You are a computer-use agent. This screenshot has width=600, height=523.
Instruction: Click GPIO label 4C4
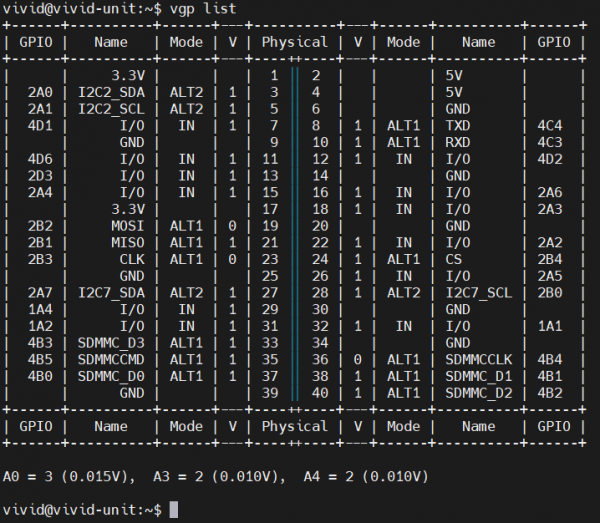point(551,125)
